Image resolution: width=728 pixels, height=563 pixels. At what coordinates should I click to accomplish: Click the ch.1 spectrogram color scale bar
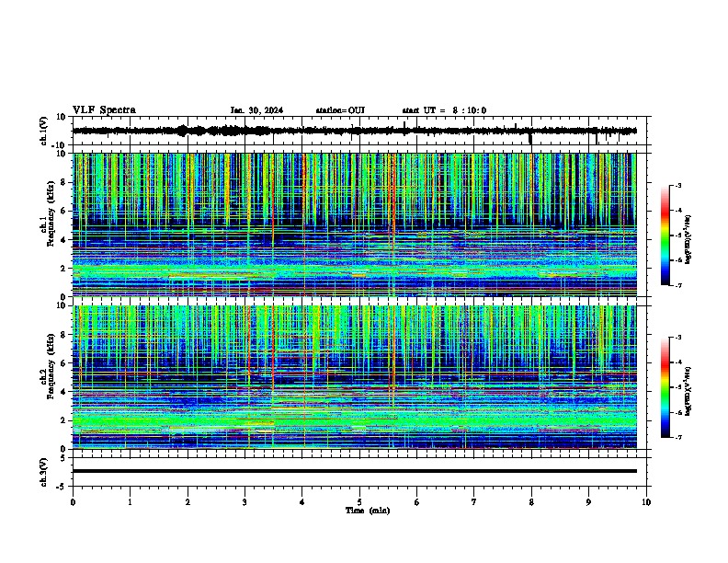(x=665, y=236)
